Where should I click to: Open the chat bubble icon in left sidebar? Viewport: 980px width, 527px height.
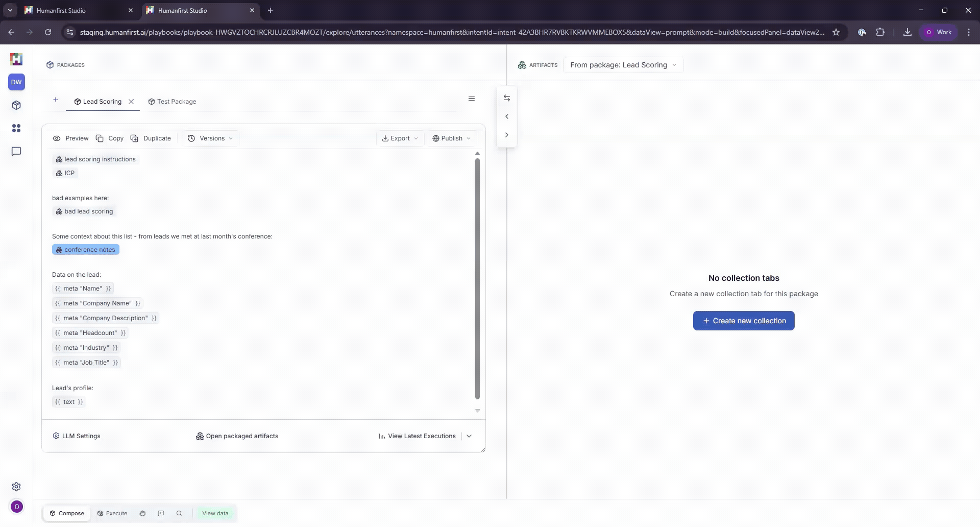click(16, 152)
